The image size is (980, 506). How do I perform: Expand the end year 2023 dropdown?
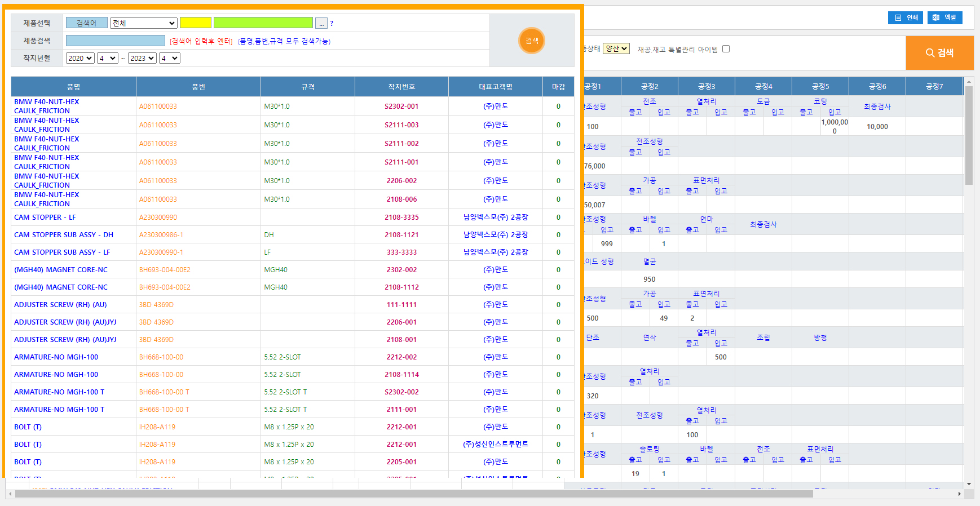[142, 58]
